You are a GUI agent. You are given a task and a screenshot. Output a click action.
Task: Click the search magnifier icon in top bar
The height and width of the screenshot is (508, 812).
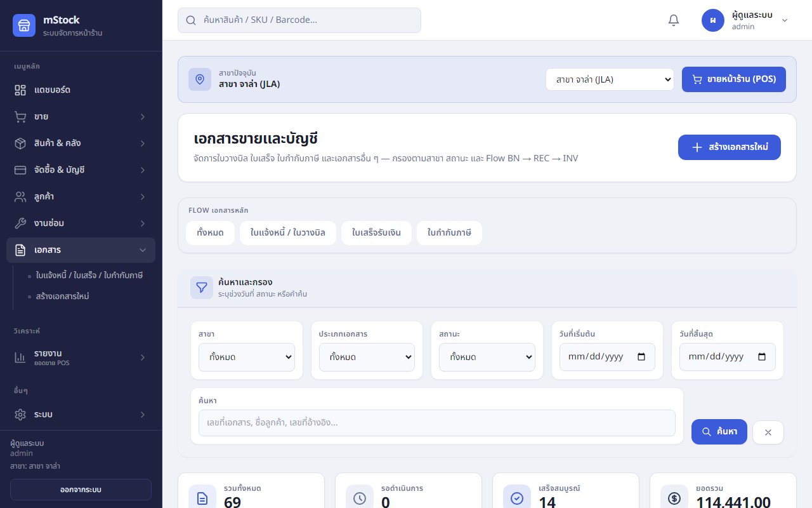191,20
